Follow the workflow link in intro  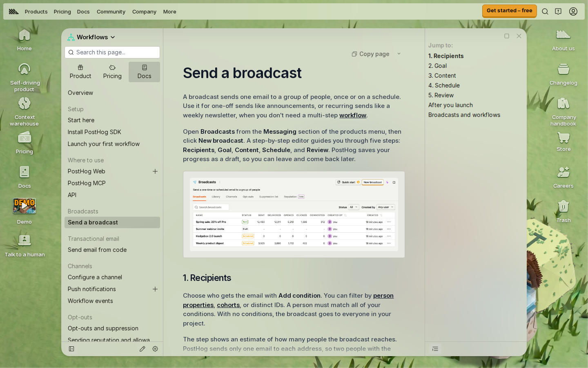pos(353,115)
